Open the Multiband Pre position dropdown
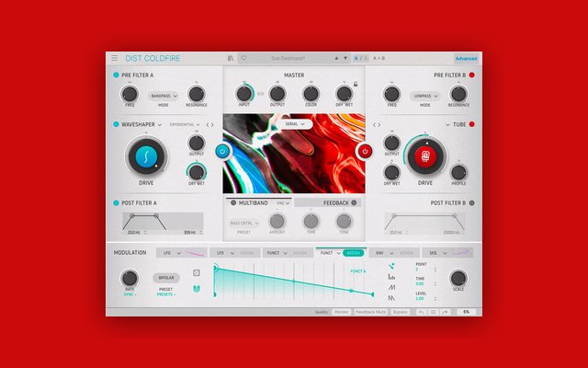The width and height of the screenshot is (588, 368). tap(284, 203)
